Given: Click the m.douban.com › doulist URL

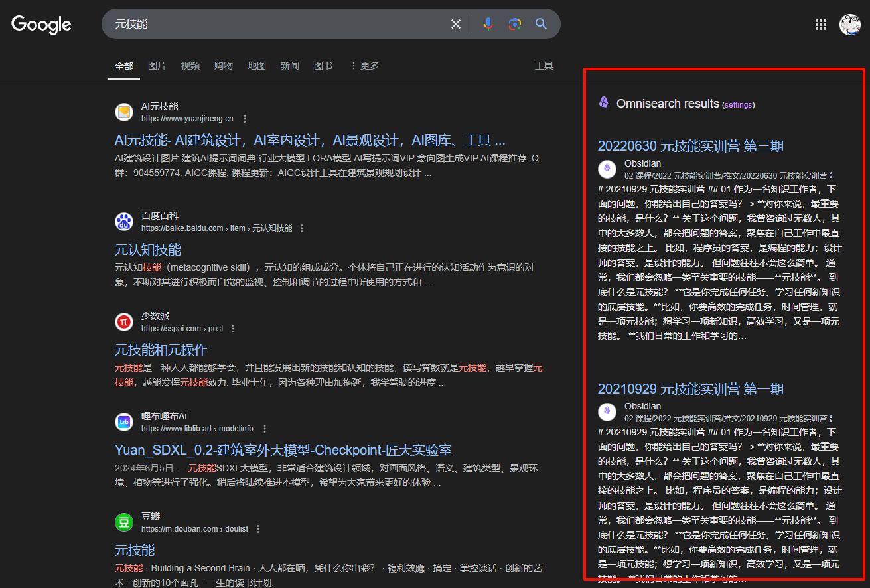Looking at the screenshot, I should pos(194,529).
